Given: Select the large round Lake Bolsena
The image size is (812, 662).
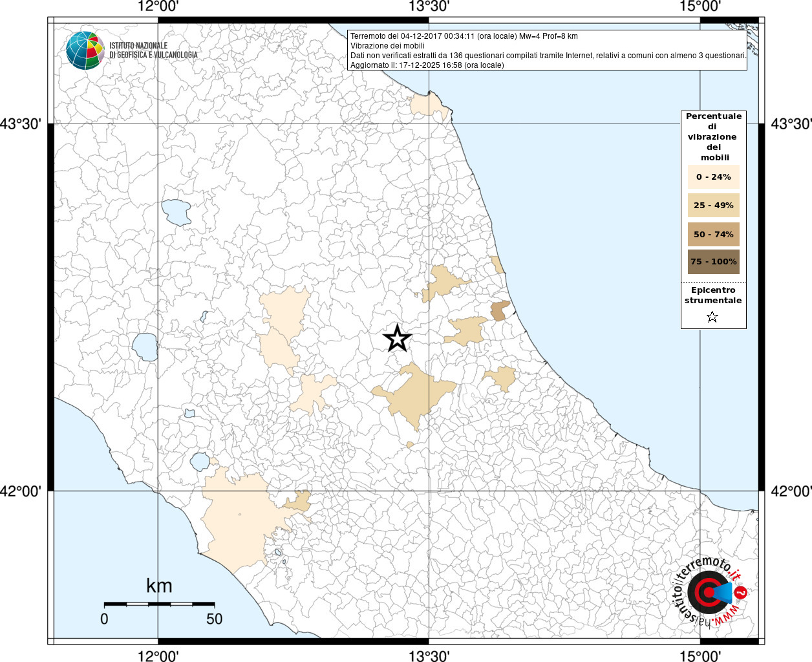Looking at the screenshot, I should coord(145,347).
